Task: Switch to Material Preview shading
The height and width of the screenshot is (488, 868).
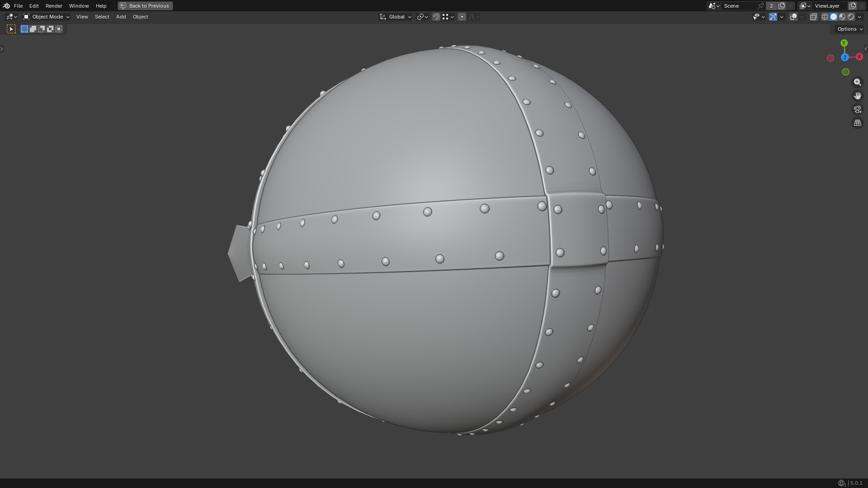Action: point(842,17)
